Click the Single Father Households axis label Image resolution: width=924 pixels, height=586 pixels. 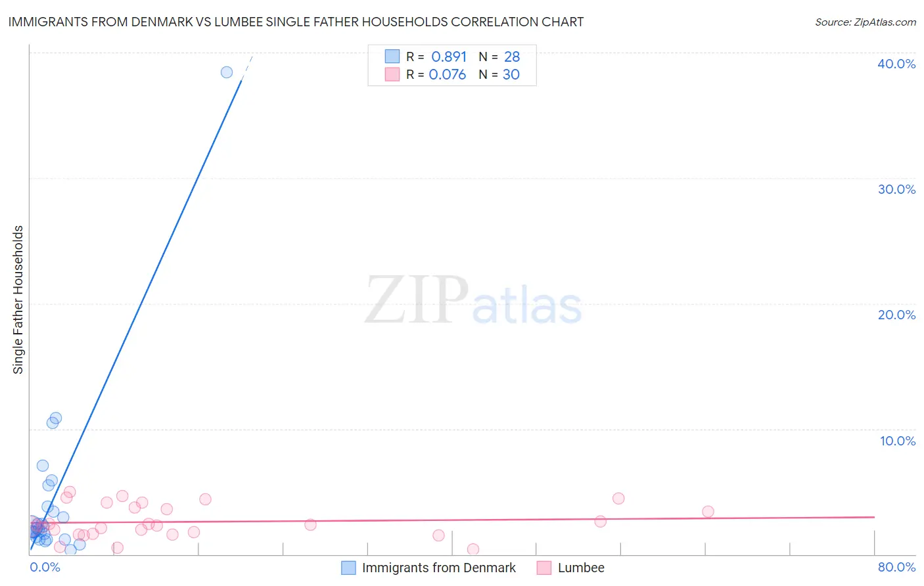point(18,300)
